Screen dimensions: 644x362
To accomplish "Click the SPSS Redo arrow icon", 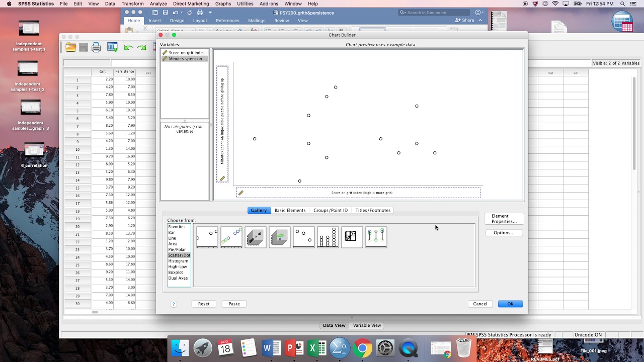I will coord(141,48).
